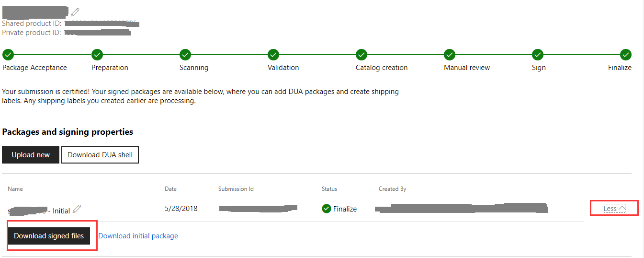Click the Preparation step checkmark icon

point(97,55)
